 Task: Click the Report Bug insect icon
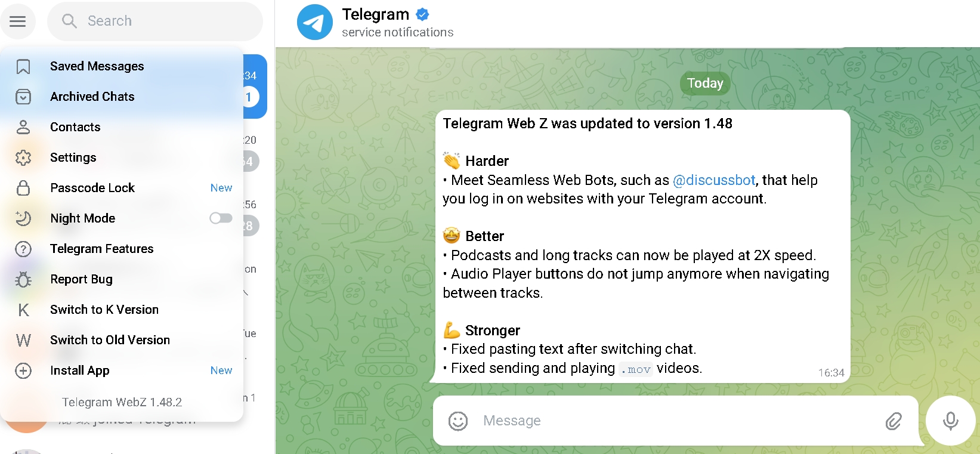[x=23, y=279]
